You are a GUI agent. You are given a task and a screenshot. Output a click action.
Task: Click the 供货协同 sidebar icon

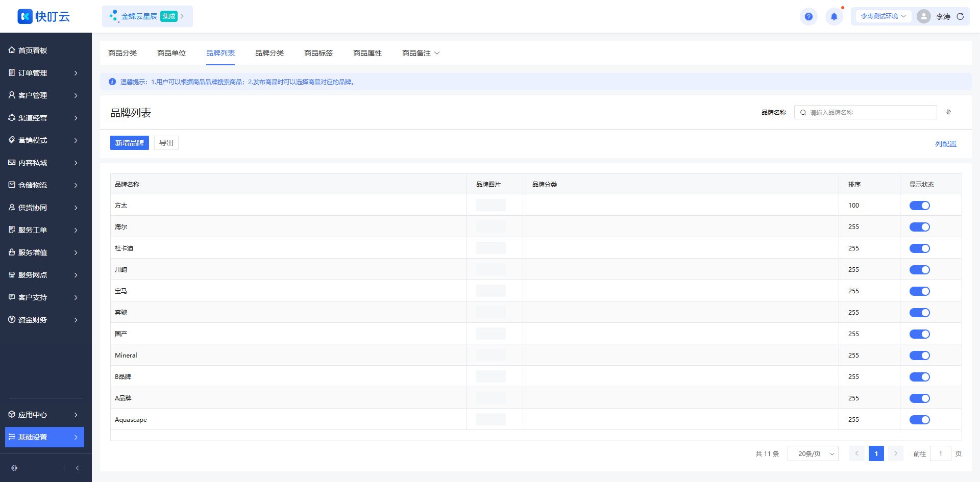[12, 207]
